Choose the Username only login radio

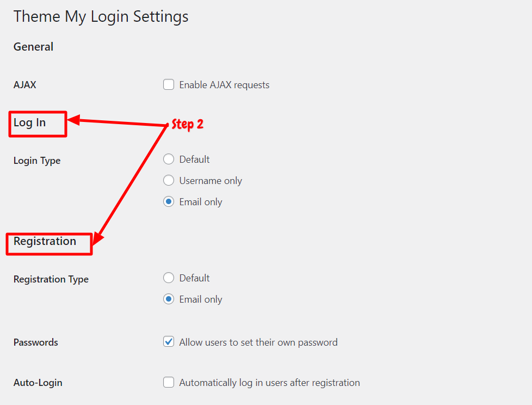(169, 180)
